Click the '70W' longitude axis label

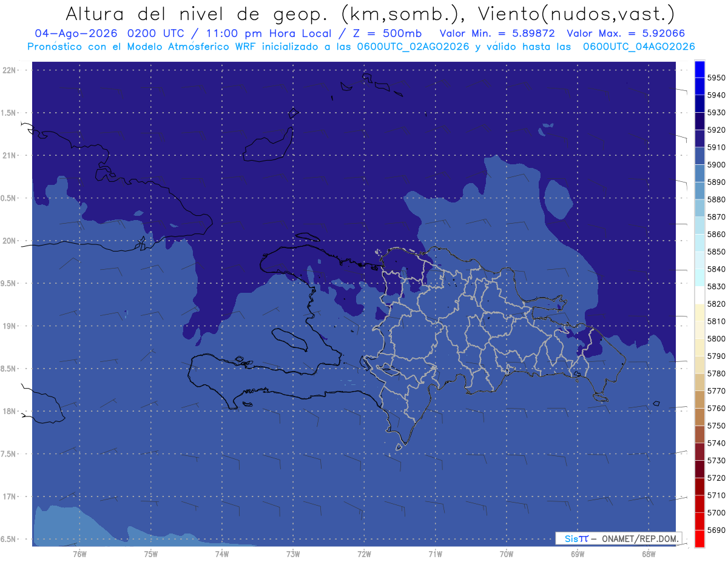pos(507,554)
